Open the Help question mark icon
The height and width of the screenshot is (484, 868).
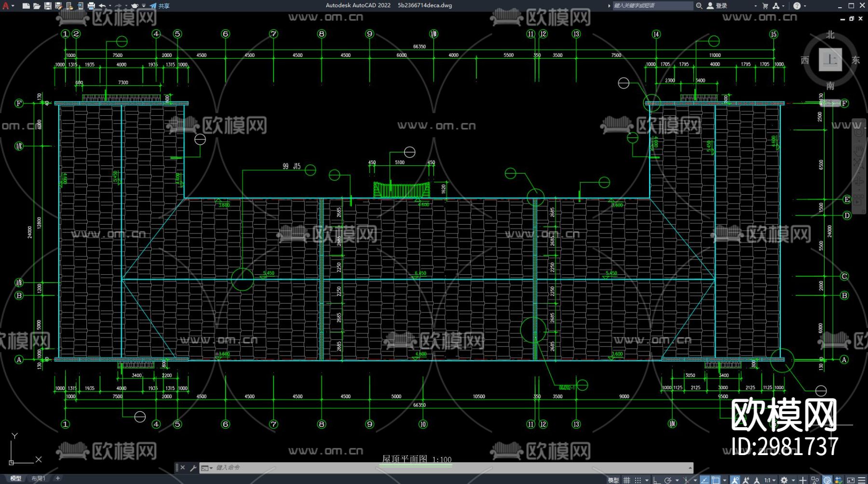click(797, 6)
